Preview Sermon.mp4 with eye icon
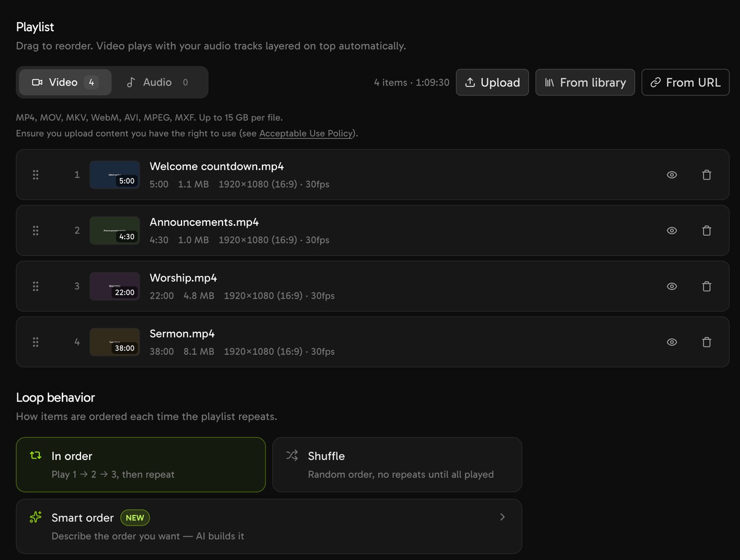Viewport: 740px width, 560px height. click(x=672, y=342)
